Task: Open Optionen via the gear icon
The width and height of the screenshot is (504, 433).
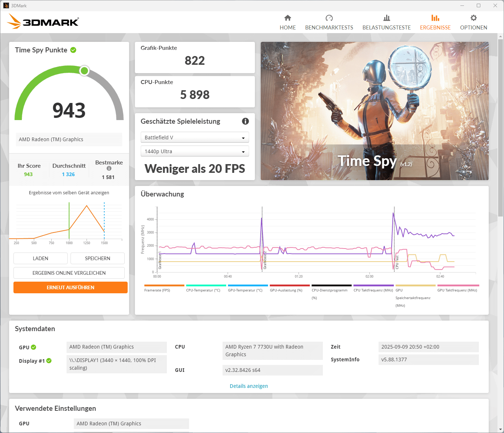Action: coord(473,18)
